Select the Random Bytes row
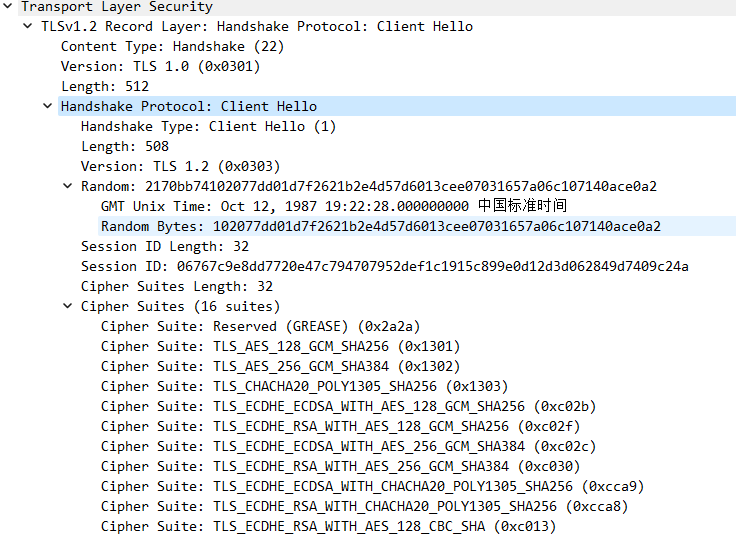Image resolution: width=736 pixels, height=536 pixels. [x=380, y=226]
